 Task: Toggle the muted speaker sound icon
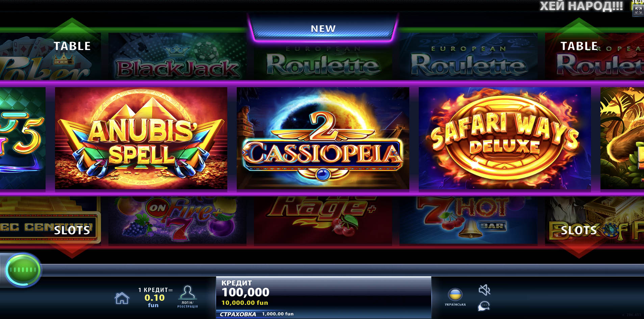[x=484, y=290]
